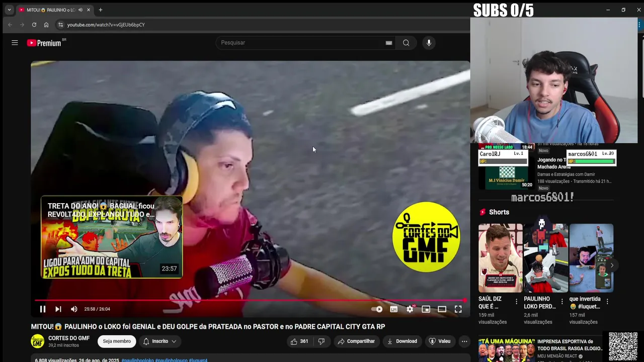Seek on the red video progress bar
This screenshot has height=362, width=644.
[251, 301]
